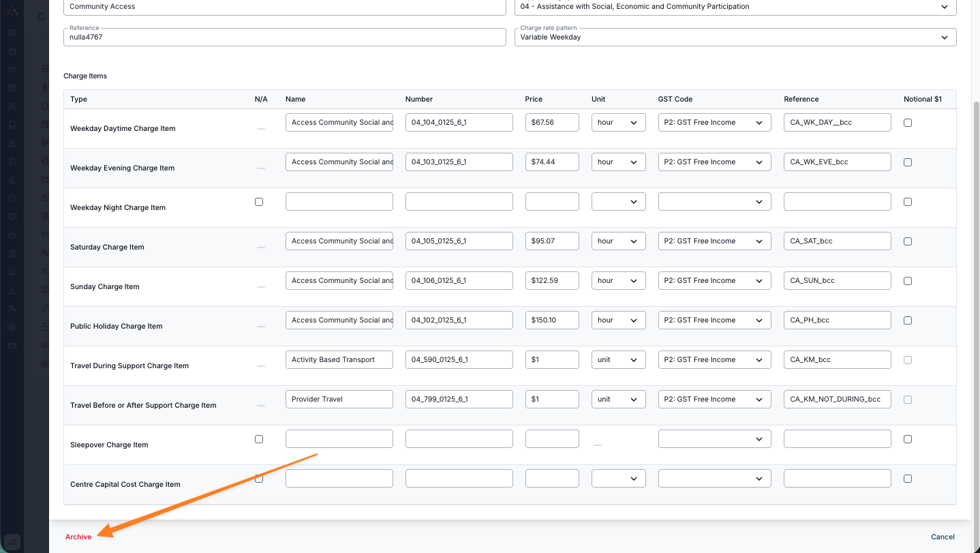Open the pie chart reports icon
980x553 pixels.
click(12, 198)
